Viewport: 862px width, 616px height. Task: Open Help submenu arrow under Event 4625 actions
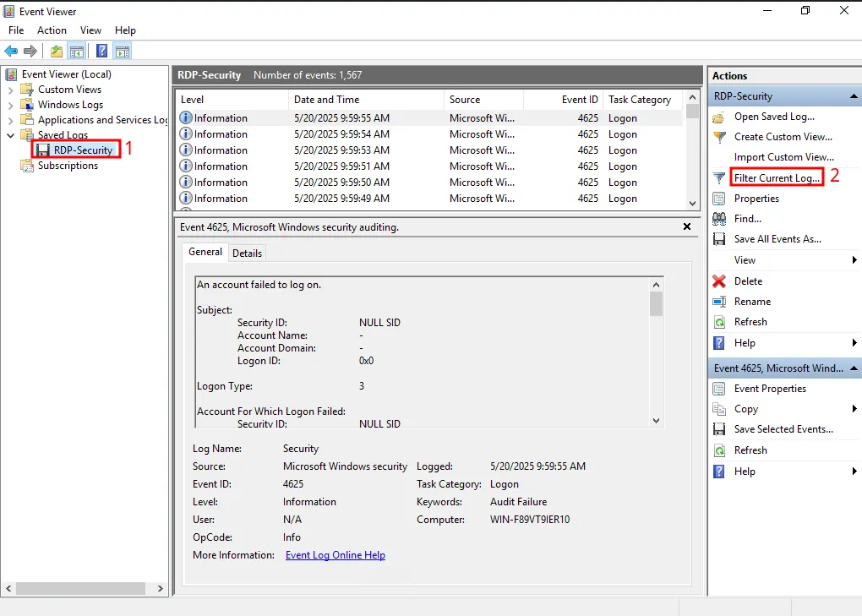pyautogui.click(x=854, y=472)
